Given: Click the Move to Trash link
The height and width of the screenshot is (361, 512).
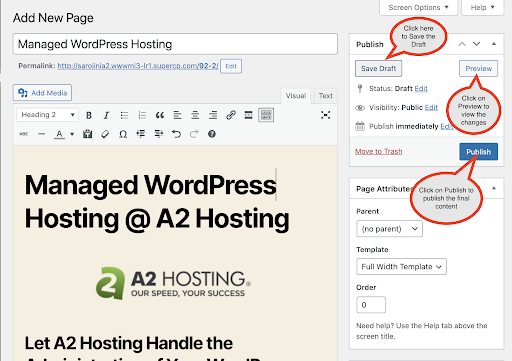Looking at the screenshot, I should click(x=378, y=151).
